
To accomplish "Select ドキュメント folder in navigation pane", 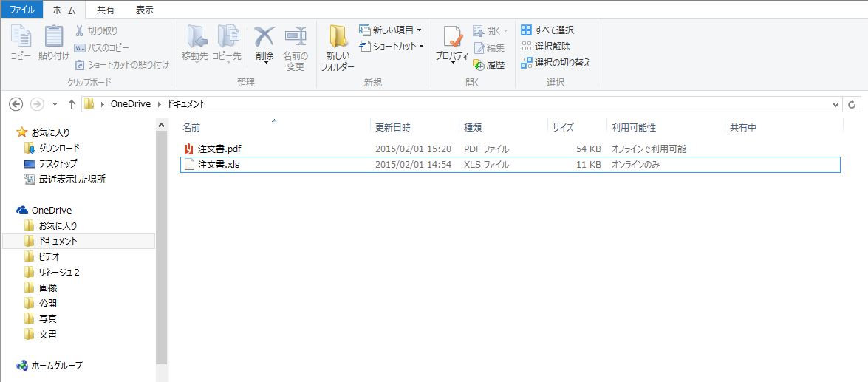I will click(x=78, y=241).
